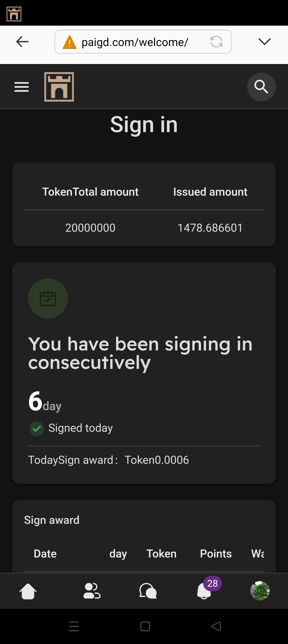Go to Home in bottom navigation

28,591
